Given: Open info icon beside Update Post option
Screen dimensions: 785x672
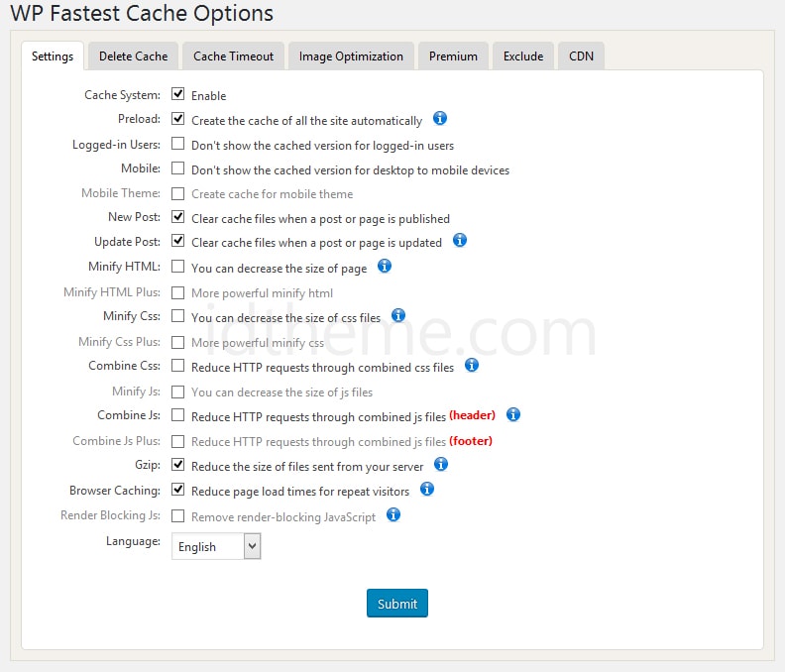Looking at the screenshot, I should point(460,241).
